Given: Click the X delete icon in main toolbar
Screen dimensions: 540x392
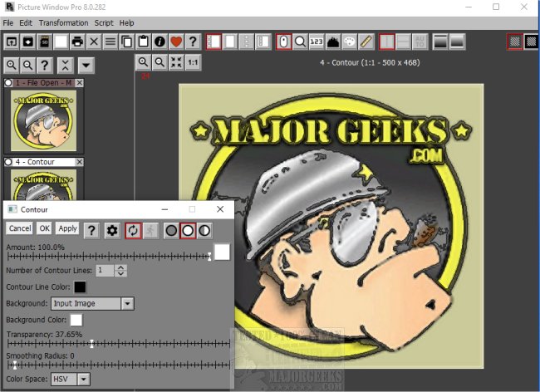Looking at the screenshot, I should 94,42.
